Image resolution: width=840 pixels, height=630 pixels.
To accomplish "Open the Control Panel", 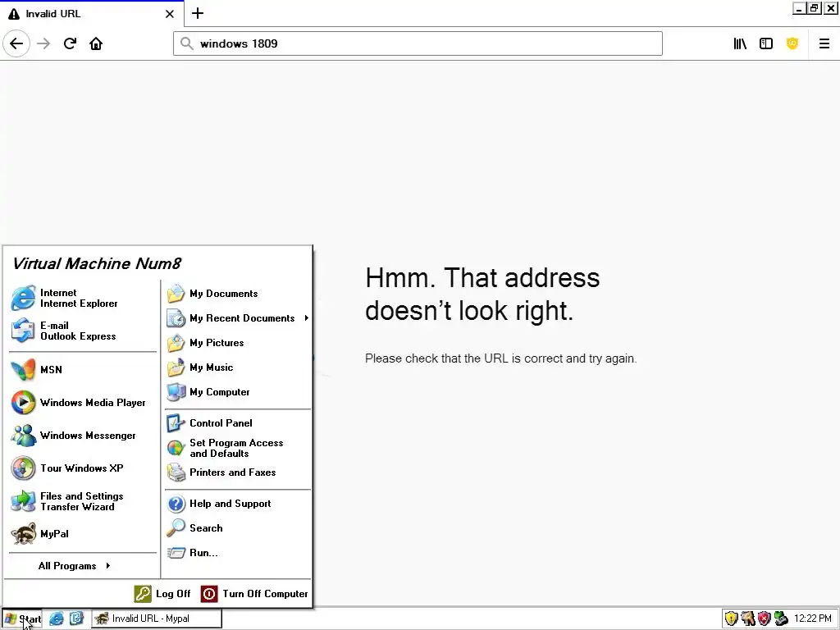I will (x=238, y=423).
